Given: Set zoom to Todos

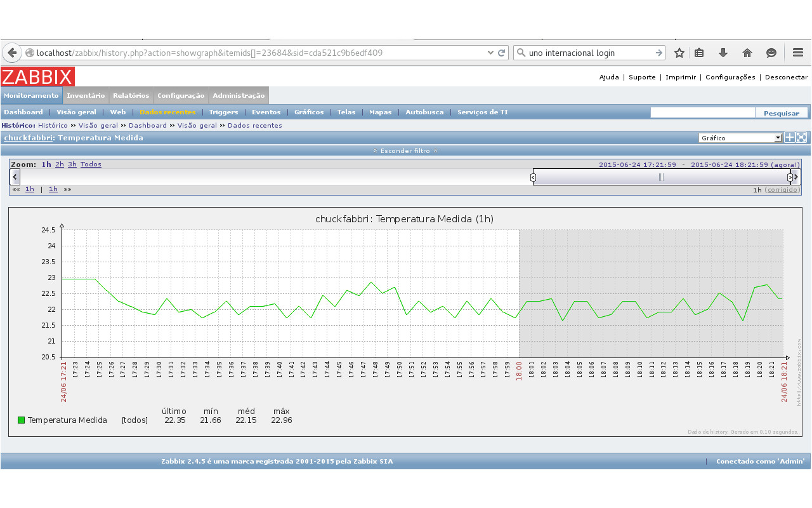Looking at the screenshot, I should 91,164.
